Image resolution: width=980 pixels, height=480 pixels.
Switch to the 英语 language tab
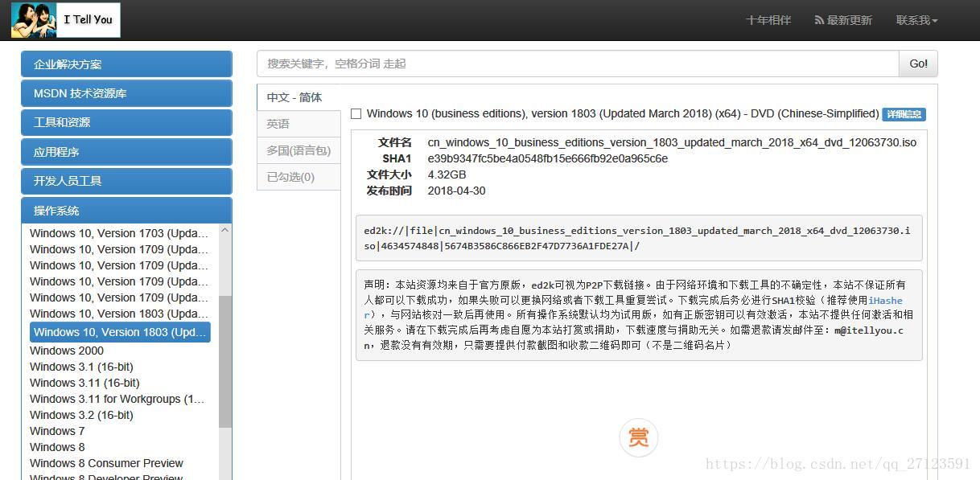click(x=299, y=124)
